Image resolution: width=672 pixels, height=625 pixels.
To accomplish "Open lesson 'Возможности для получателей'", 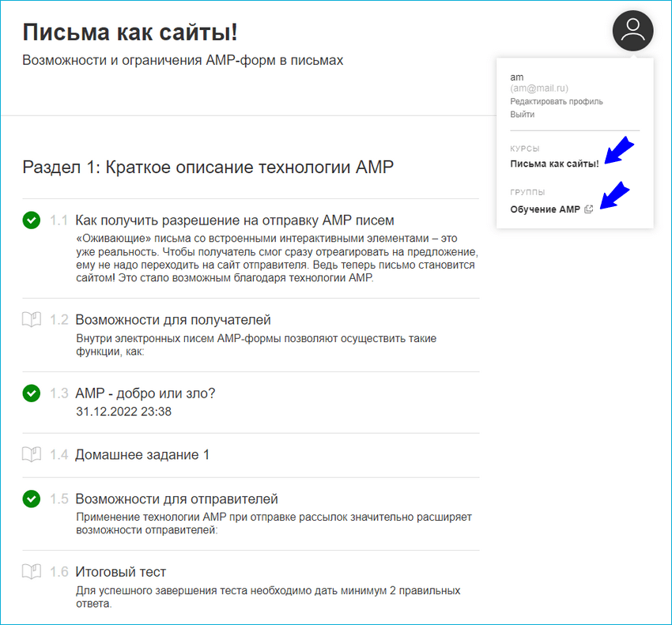I will coord(175,319).
